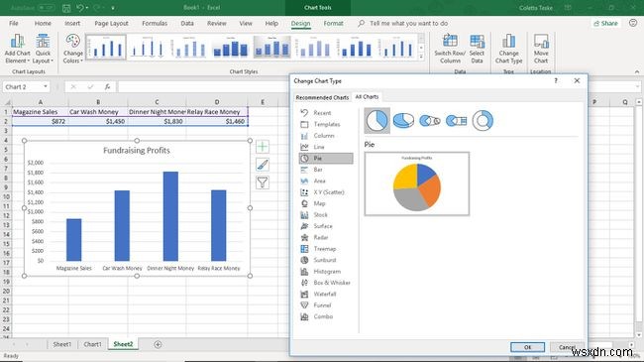Click OK in Change Chart Type dialog
This screenshot has width=644, height=362.
pos(528,347)
